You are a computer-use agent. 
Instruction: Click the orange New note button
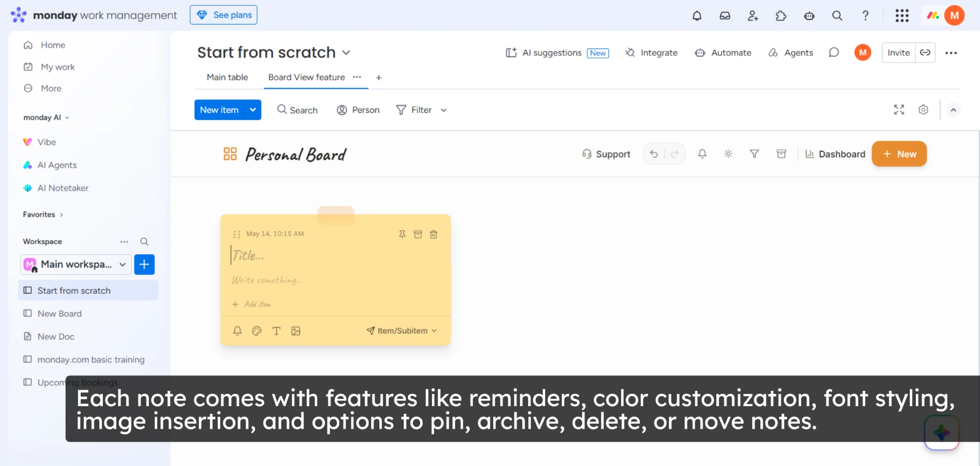899,154
